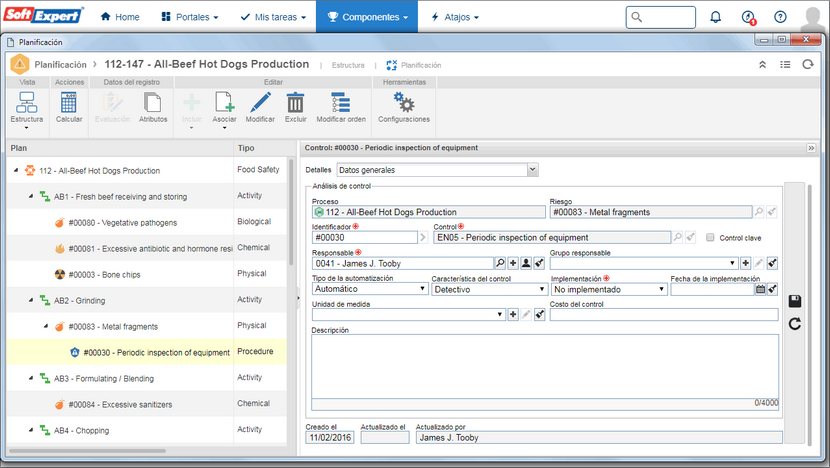Collapse the 112 - All-Beef Hot Dogs root node
This screenshot has width=830, height=468.
(x=16, y=170)
